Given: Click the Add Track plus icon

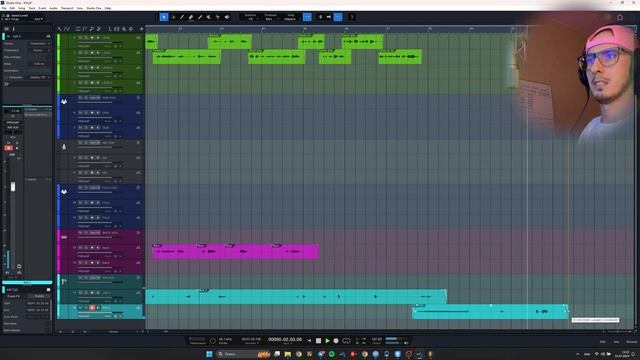Looking at the screenshot, I should pos(142,29).
